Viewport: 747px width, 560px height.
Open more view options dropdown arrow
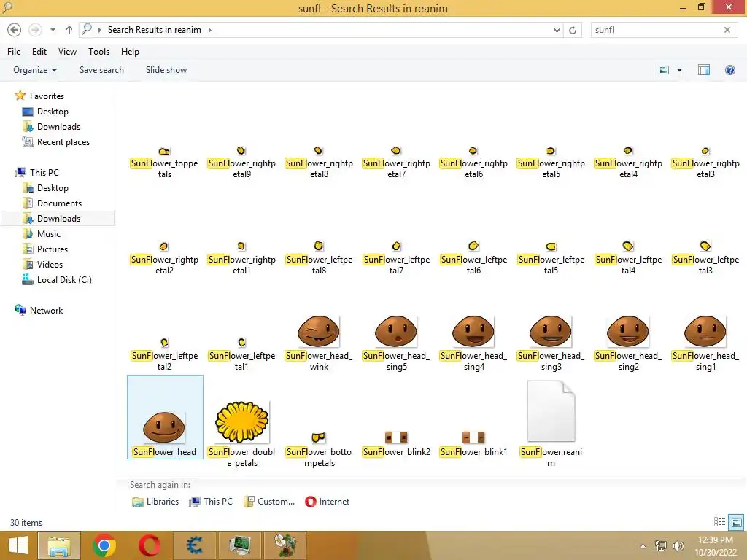click(679, 70)
